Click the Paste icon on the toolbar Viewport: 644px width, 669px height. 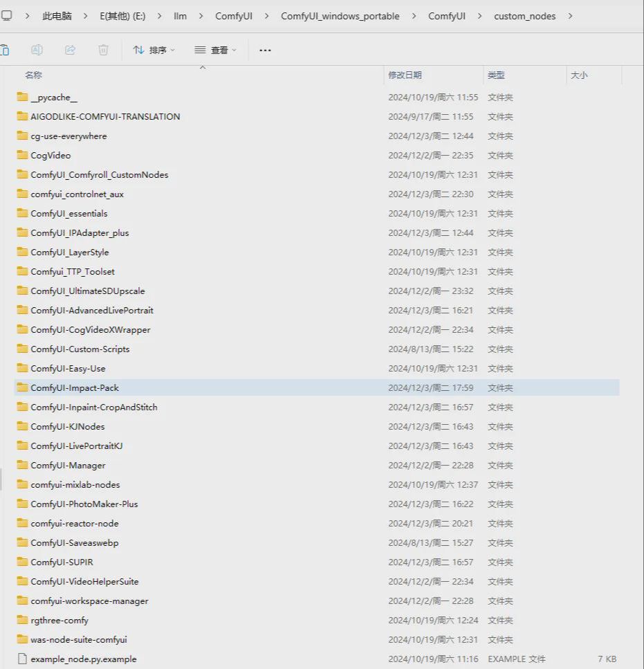click(6, 50)
